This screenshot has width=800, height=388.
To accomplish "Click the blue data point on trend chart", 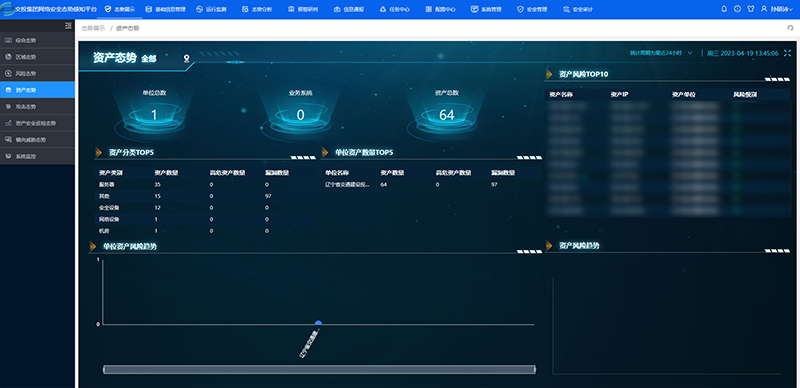I will 318,323.
